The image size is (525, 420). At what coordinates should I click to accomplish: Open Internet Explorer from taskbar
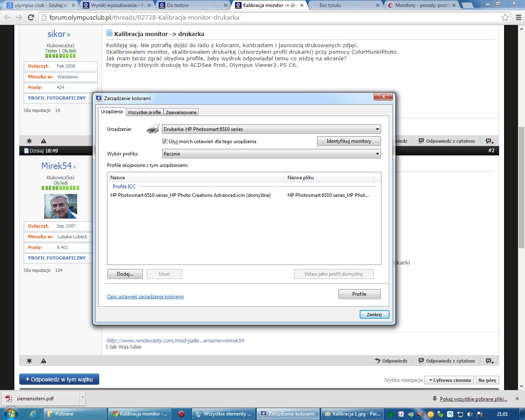click(x=33, y=414)
